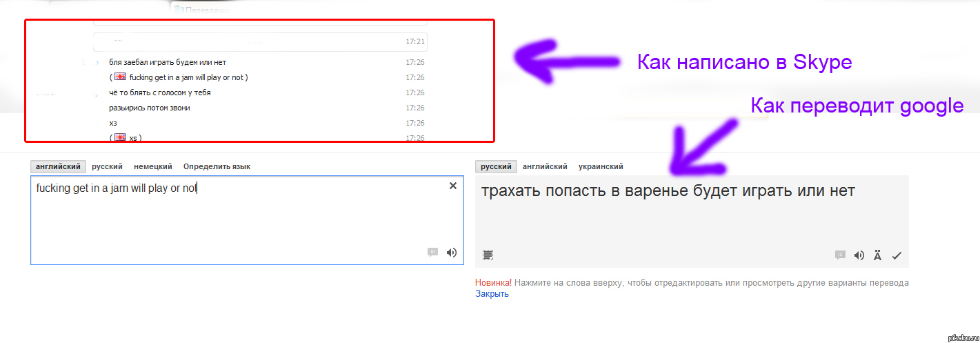Click the Закрыть link
This screenshot has width=980, height=343.
tap(492, 293)
